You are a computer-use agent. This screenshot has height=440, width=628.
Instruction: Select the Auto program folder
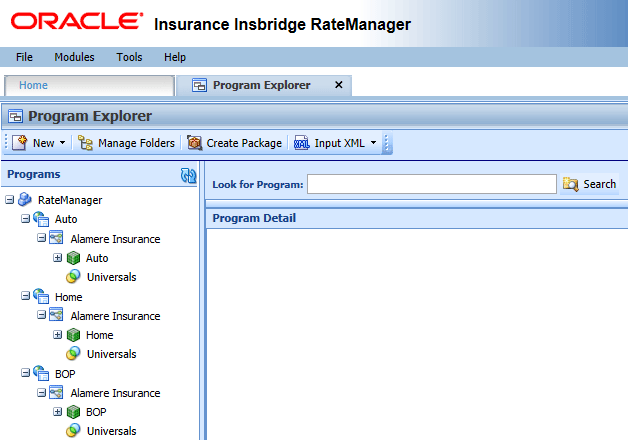pyautogui.click(x=97, y=258)
